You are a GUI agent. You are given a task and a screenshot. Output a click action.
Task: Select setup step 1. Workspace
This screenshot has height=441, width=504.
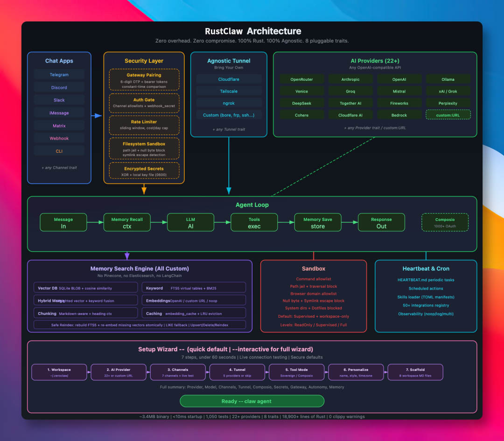59,372
